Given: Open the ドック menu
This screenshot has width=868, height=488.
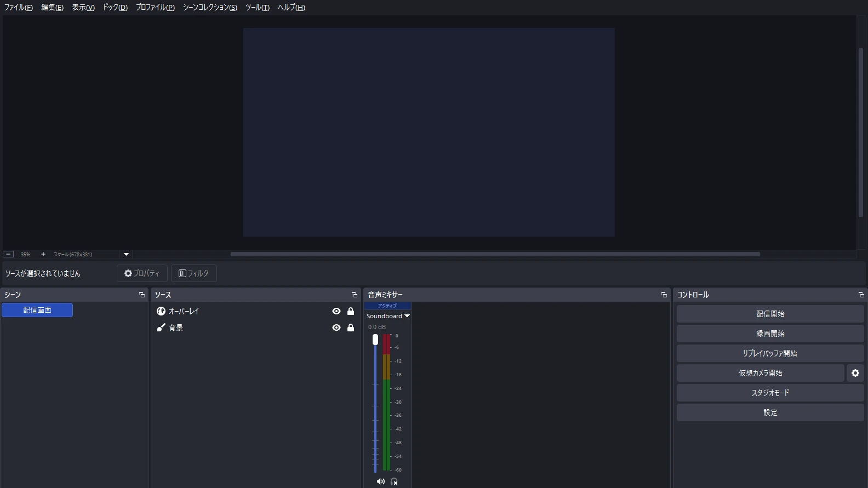Looking at the screenshot, I should pyautogui.click(x=115, y=7).
